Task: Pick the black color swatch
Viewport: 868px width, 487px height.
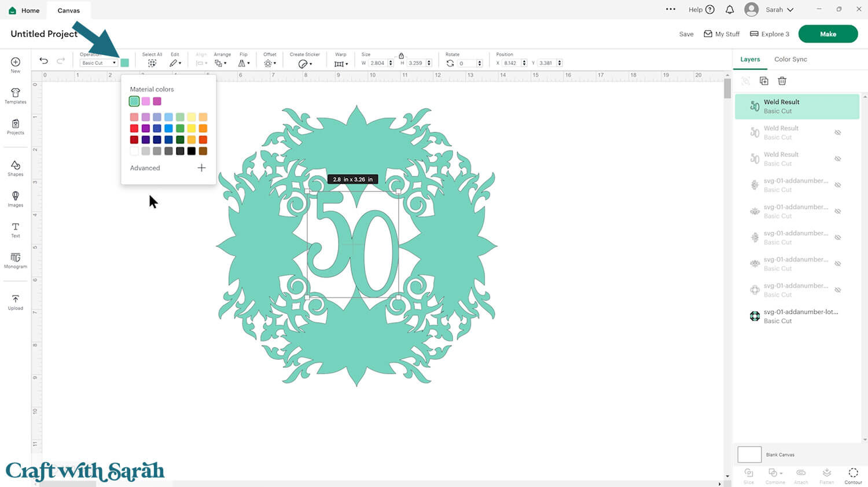Action: point(192,151)
